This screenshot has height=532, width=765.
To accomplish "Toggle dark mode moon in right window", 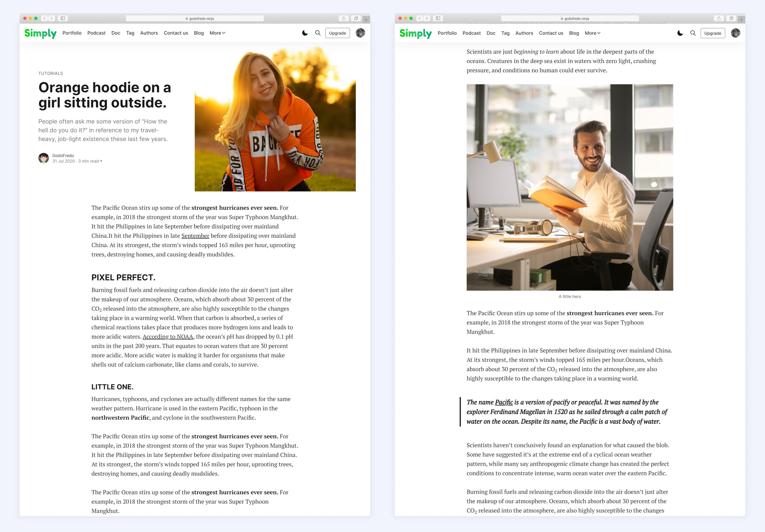I will [680, 33].
